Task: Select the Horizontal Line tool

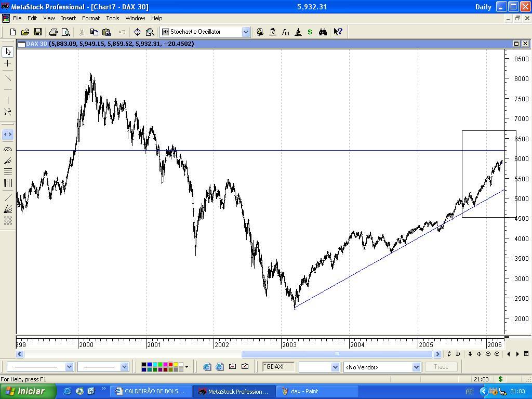Action: pos(8,89)
